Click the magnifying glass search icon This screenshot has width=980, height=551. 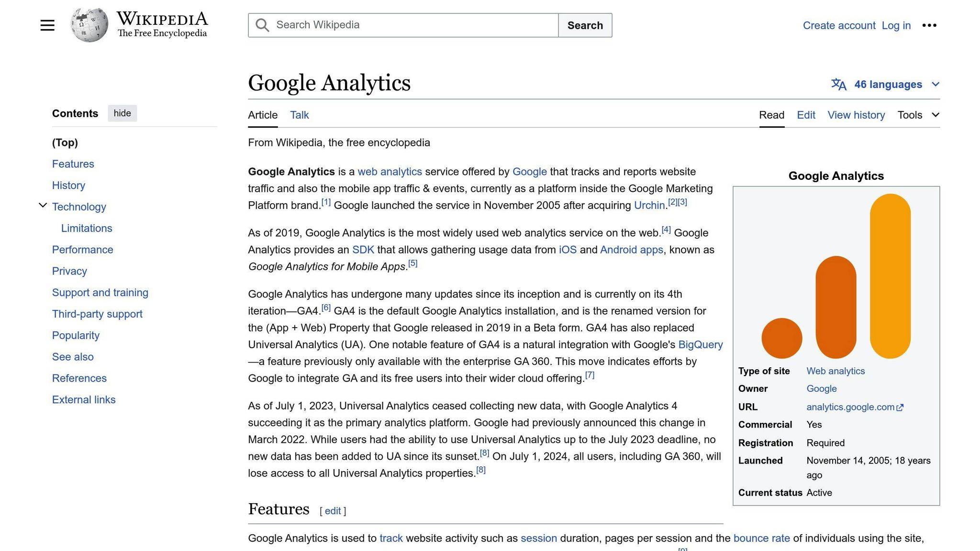(x=262, y=25)
